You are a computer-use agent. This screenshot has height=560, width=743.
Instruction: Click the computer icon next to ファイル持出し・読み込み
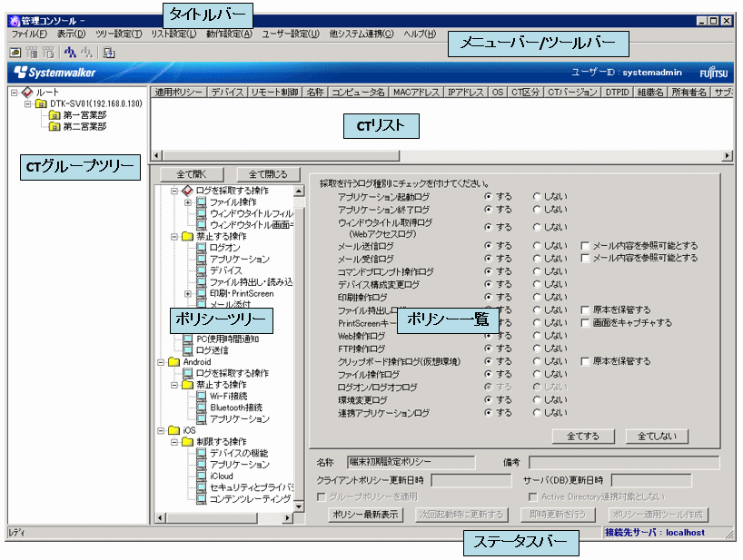coord(202,282)
